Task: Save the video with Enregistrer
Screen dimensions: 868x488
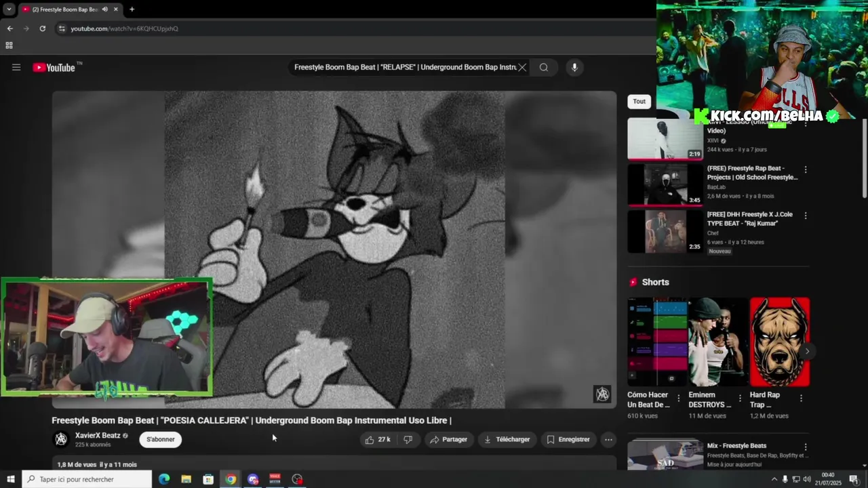Action: click(x=568, y=439)
